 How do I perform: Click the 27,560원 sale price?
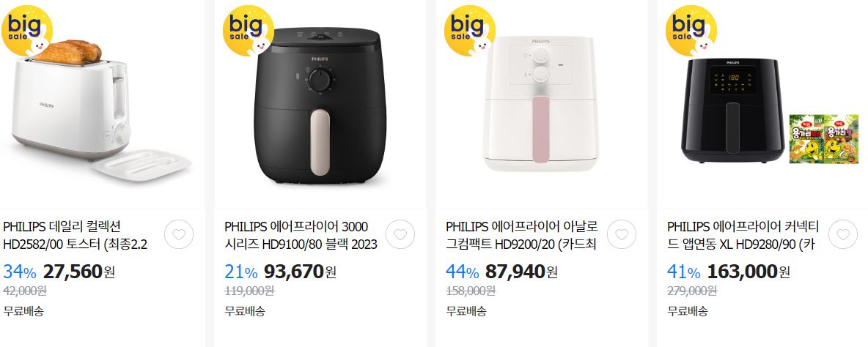coord(78,272)
